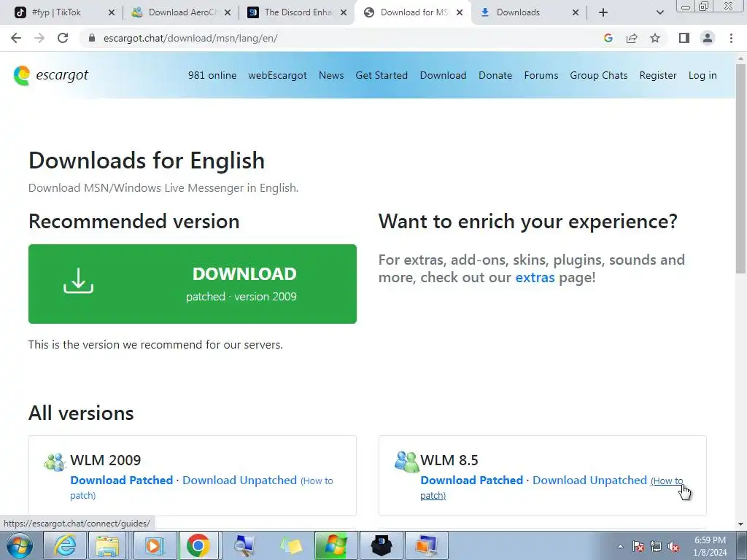Image resolution: width=747 pixels, height=560 pixels.
Task: Click the WLM 2009 buddies icon
Action: [x=55, y=461]
